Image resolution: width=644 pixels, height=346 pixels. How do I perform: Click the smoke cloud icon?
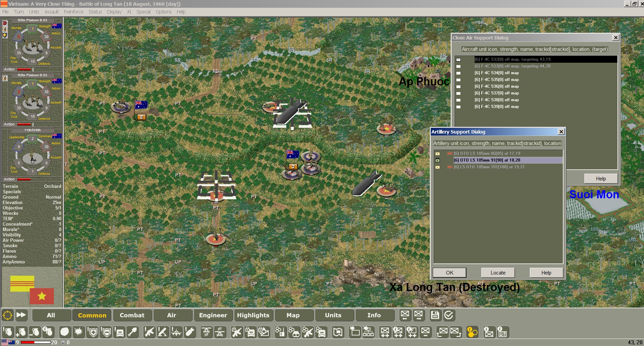click(x=65, y=332)
